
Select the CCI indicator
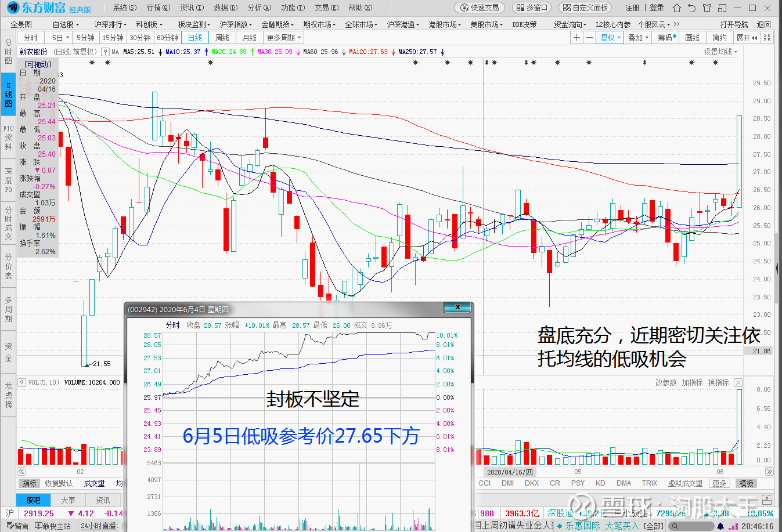tap(484, 483)
